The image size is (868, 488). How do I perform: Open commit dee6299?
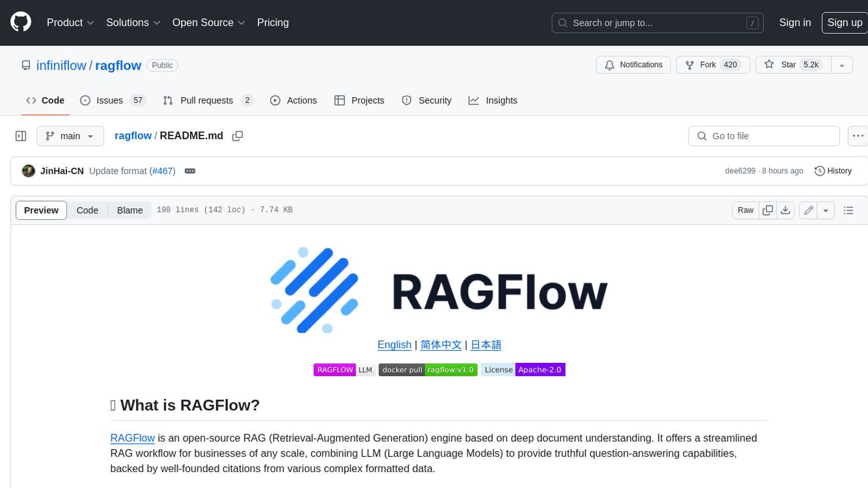(x=740, y=171)
